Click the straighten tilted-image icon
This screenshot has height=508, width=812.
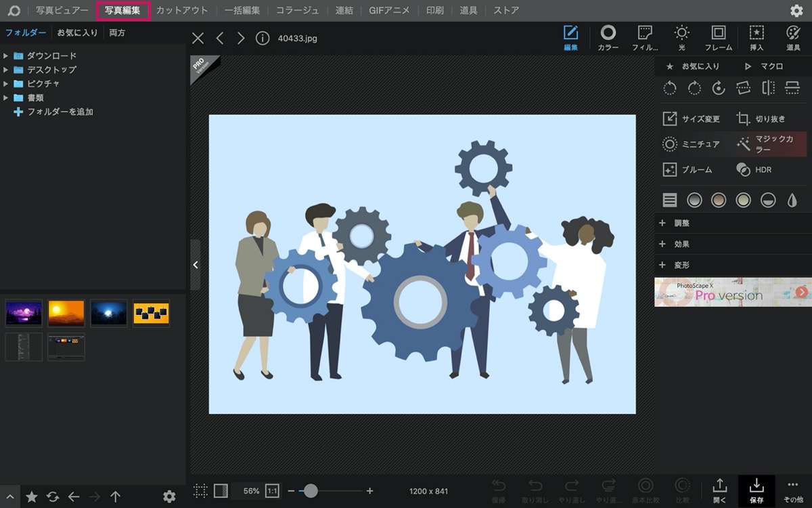pos(743,88)
